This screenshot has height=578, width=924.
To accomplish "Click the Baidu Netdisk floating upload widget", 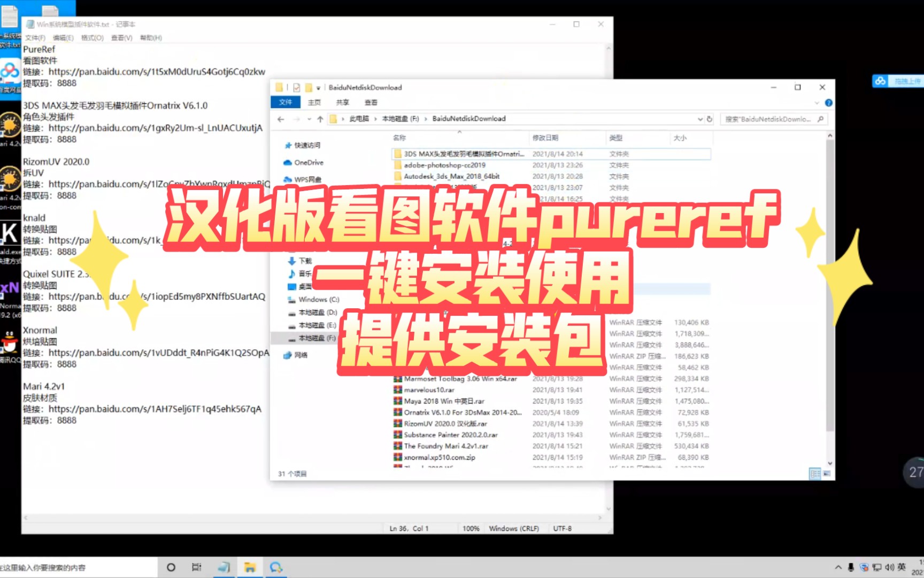I will tap(898, 81).
